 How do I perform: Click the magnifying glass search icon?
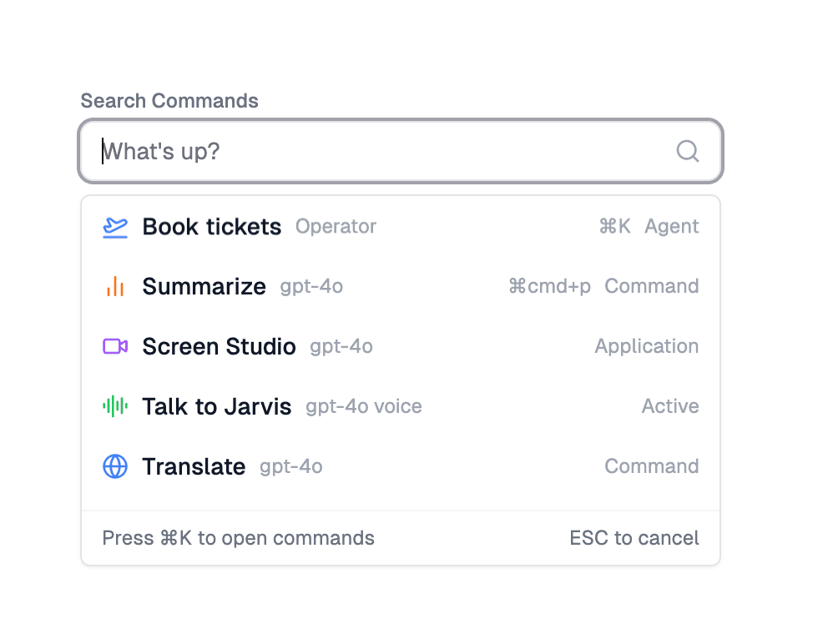click(x=687, y=151)
